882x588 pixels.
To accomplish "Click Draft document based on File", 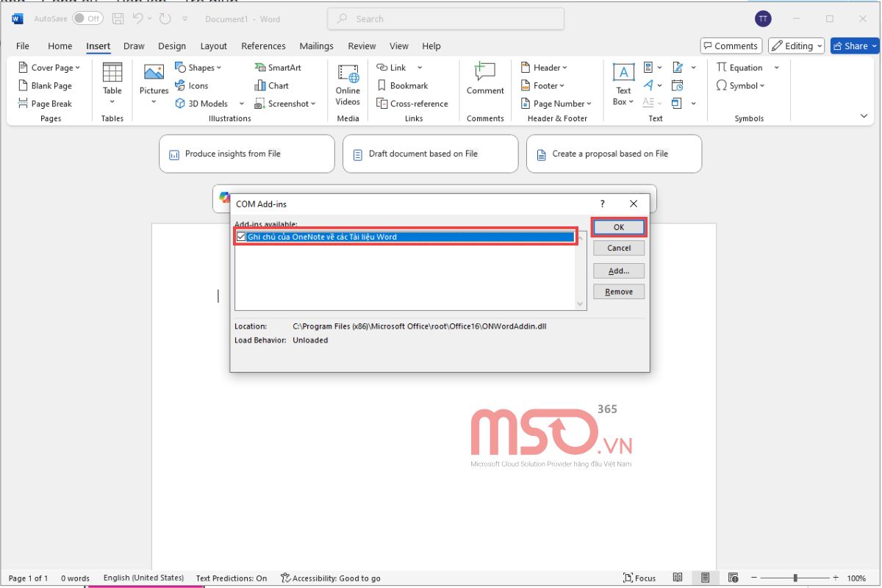I will coord(431,154).
